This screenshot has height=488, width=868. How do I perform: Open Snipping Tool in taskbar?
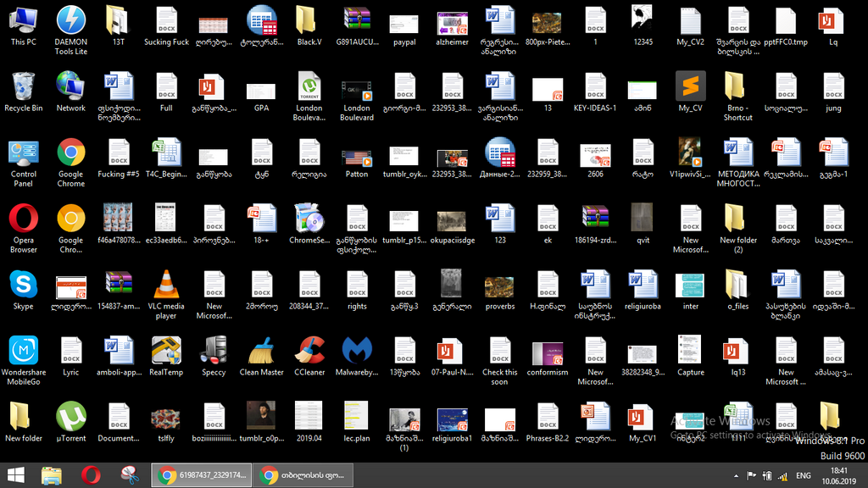point(130,475)
